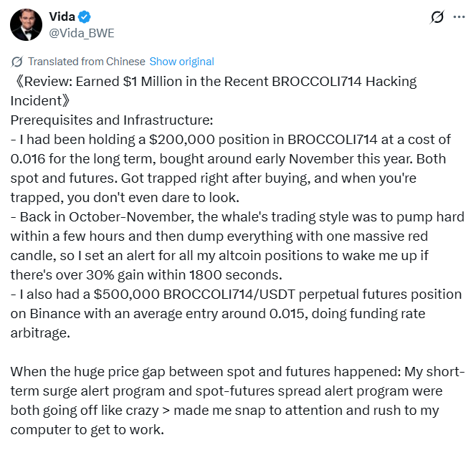Click the "Translated from Chinese" label
The height and width of the screenshot is (450, 476).
pos(86,62)
